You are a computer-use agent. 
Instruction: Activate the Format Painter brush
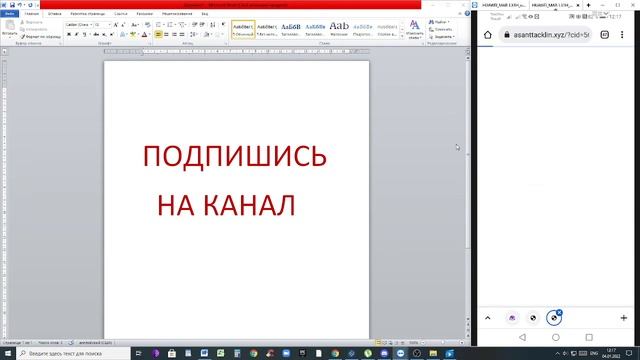(40, 37)
